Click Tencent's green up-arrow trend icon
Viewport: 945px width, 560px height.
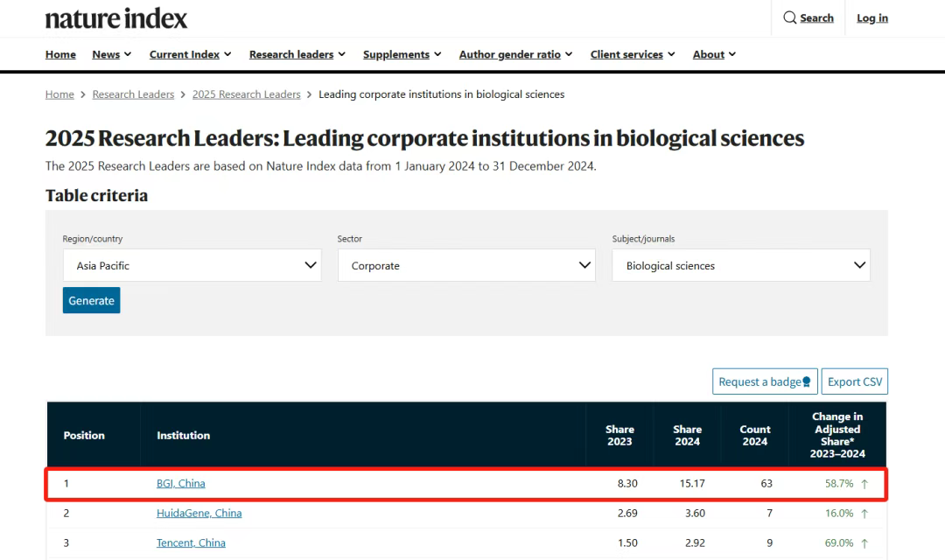click(864, 543)
